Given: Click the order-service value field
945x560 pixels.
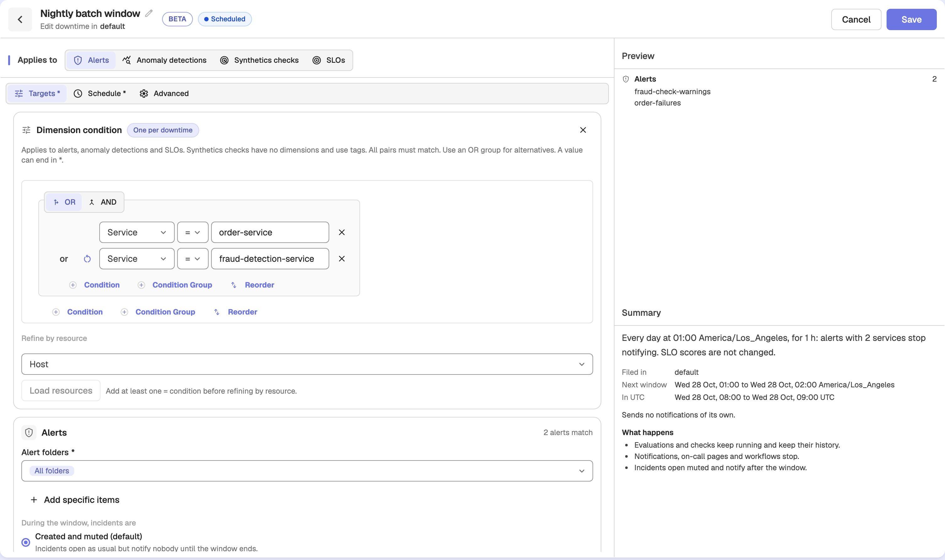Looking at the screenshot, I should 270,233.
